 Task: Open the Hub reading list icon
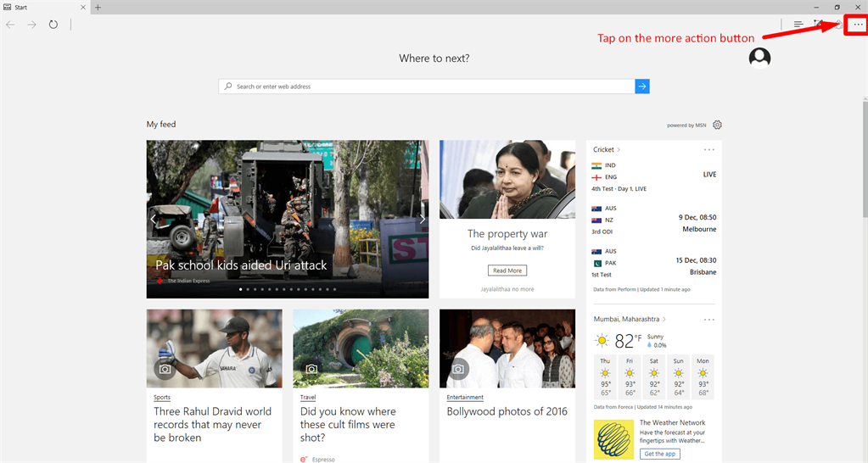pos(798,25)
